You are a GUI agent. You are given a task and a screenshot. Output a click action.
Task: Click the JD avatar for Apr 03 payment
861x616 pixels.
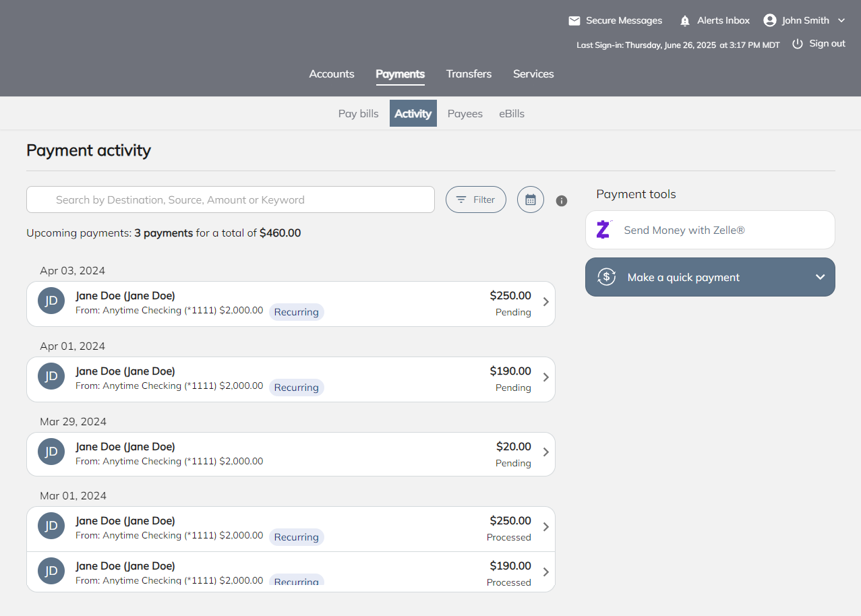coord(51,301)
